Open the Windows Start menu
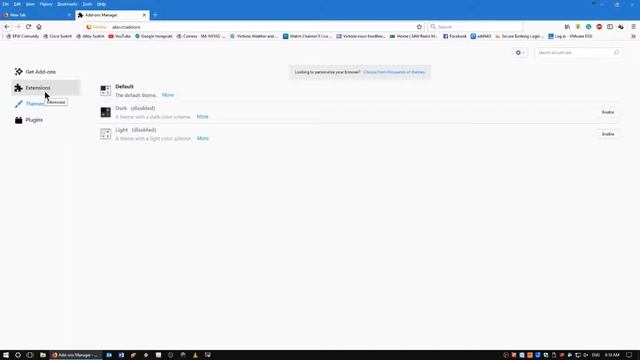The width and height of the screenshot is (640, 360). pyautogui.click(x=6, y=355)
